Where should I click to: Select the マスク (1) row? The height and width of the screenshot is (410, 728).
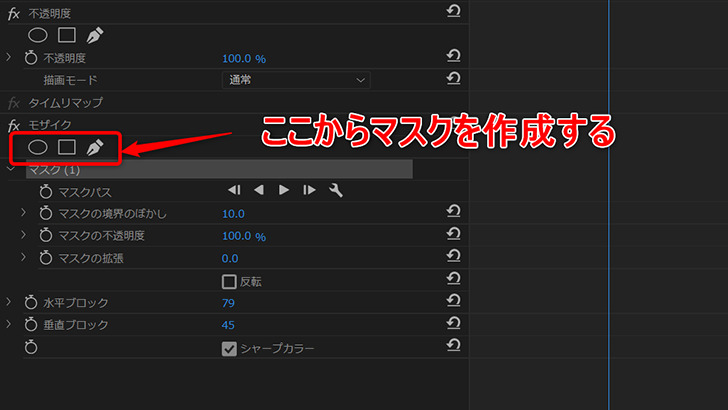219,169
